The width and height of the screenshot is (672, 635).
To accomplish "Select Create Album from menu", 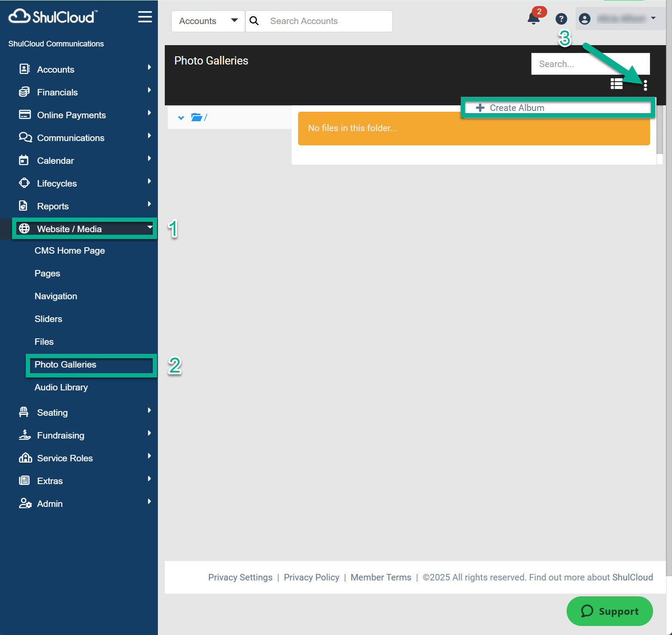I will point(516,108).
